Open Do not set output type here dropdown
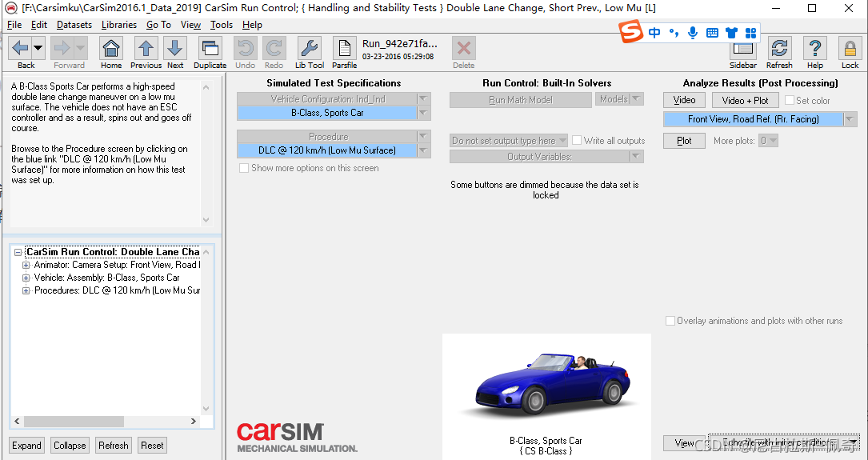868x460 pixels. tap(509, 141)
